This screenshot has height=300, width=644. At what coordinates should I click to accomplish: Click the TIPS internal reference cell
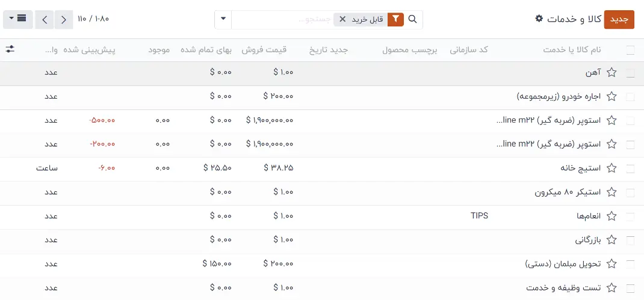pos(479,215)
